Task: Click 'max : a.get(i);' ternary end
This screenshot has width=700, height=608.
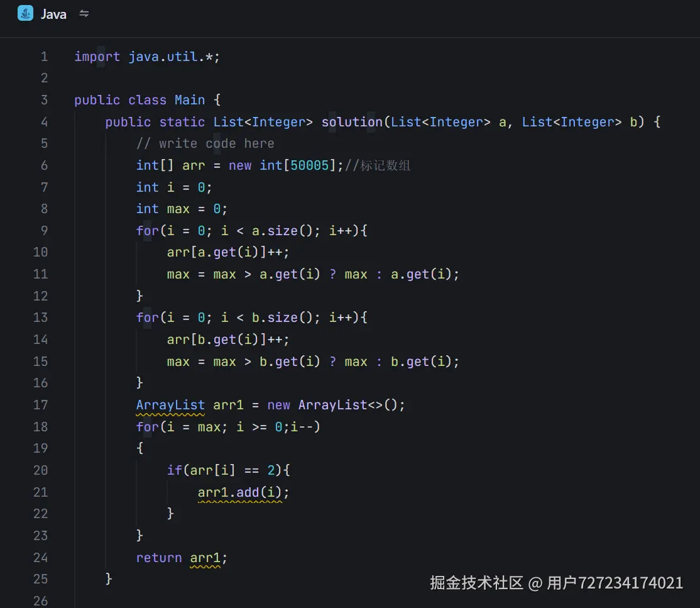Action: 402,274
